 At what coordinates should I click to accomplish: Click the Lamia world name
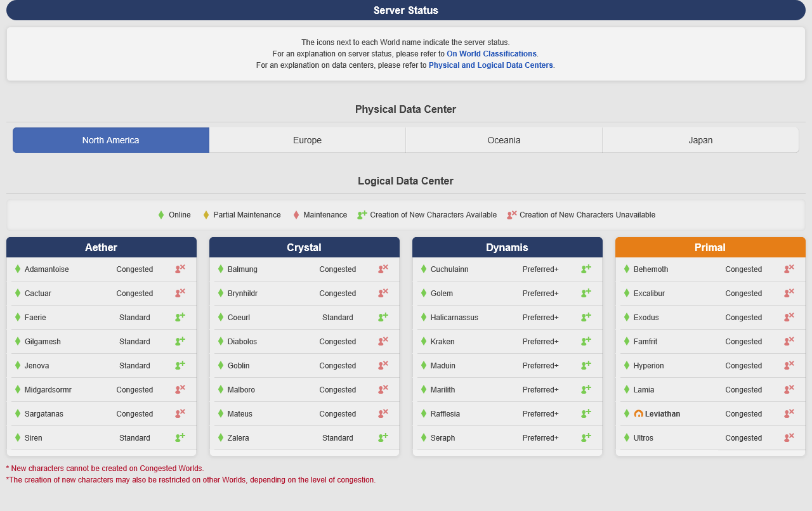pos(644,390)
